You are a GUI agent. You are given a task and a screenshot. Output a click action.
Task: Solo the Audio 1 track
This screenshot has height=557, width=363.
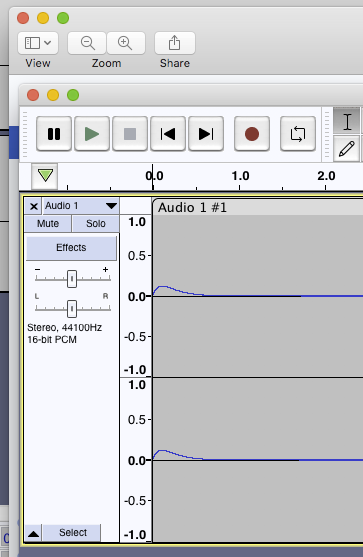[96, 223]
